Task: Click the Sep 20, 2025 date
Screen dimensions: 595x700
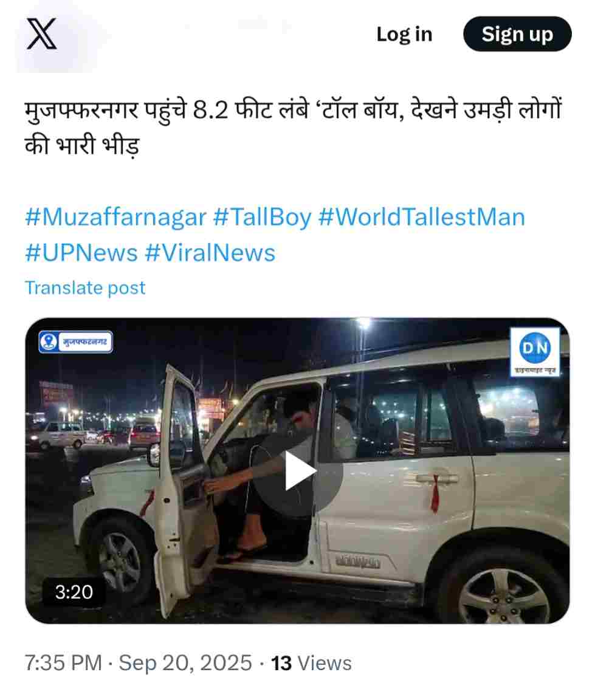Action: point(185,663)
